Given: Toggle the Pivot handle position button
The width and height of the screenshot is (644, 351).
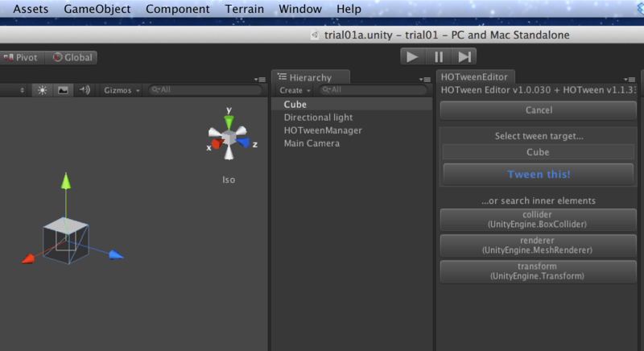Looking at the screenshot, I should [22, 57].
